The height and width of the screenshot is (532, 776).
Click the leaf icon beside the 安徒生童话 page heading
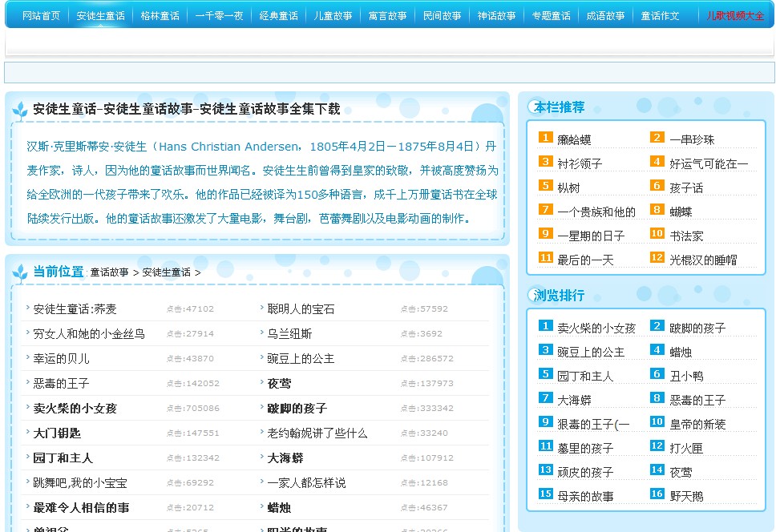(20, 111)
